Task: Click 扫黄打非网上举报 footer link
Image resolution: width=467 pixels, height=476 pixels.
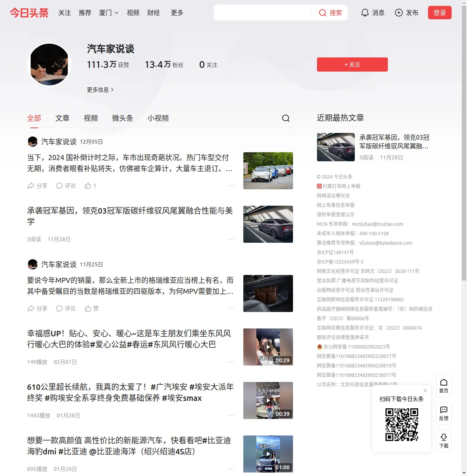Action: pos(341,186)
